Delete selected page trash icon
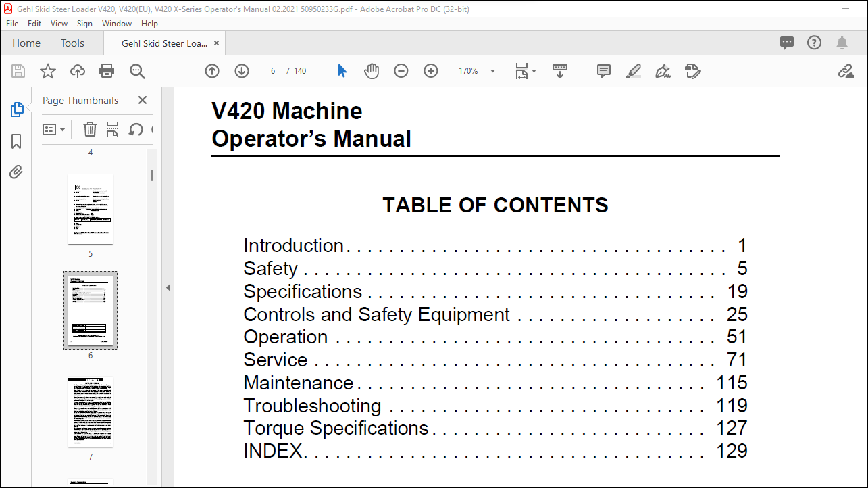The width and height of the screenshot is (868, 488). pos(90,129)
